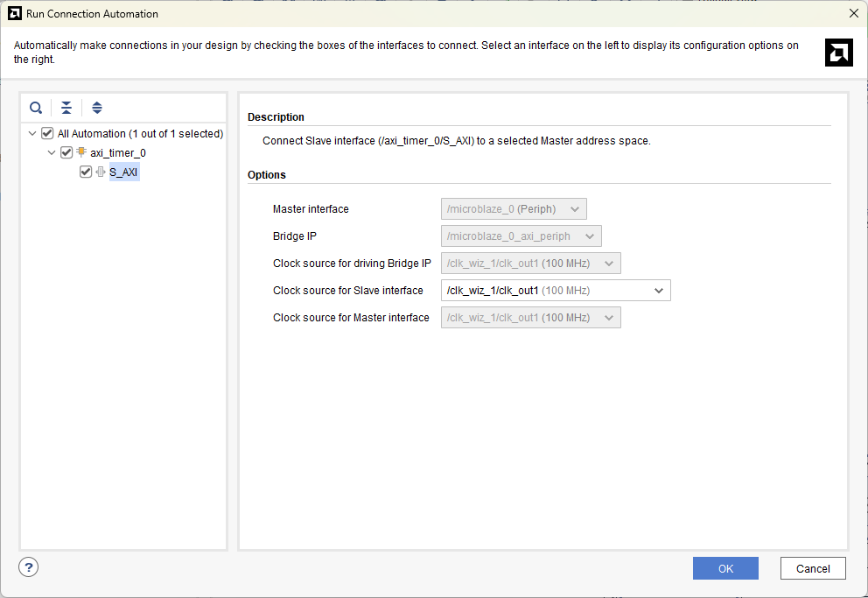The height and width of the screenshot is (598, 868).
Task: Uncheck the All Automation checkbox
Action: pos(47,133)
